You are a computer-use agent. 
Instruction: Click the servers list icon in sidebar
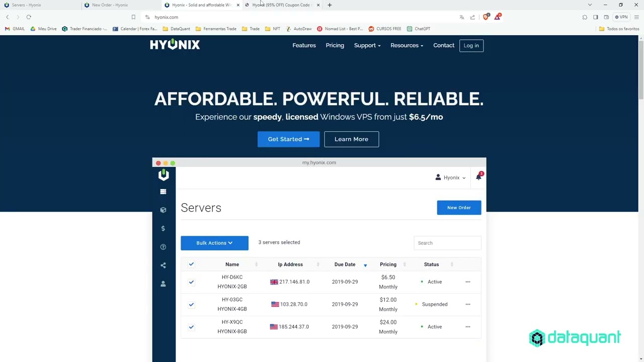tap(163, 192)
